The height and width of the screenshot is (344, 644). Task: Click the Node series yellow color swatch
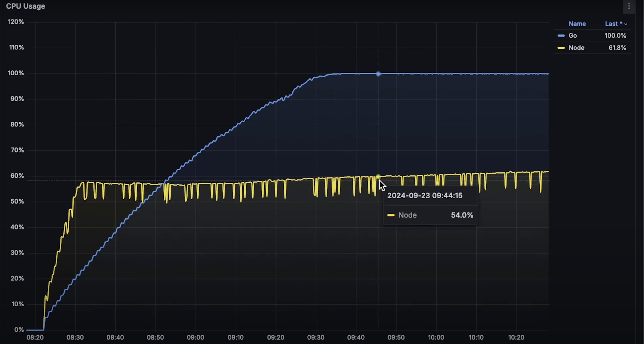click(x=561, y=48)
